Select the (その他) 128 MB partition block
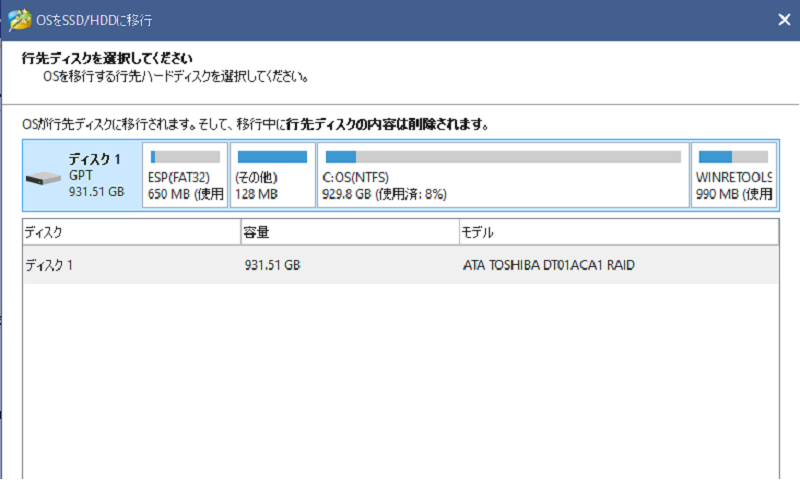 (x=272, y=175)
